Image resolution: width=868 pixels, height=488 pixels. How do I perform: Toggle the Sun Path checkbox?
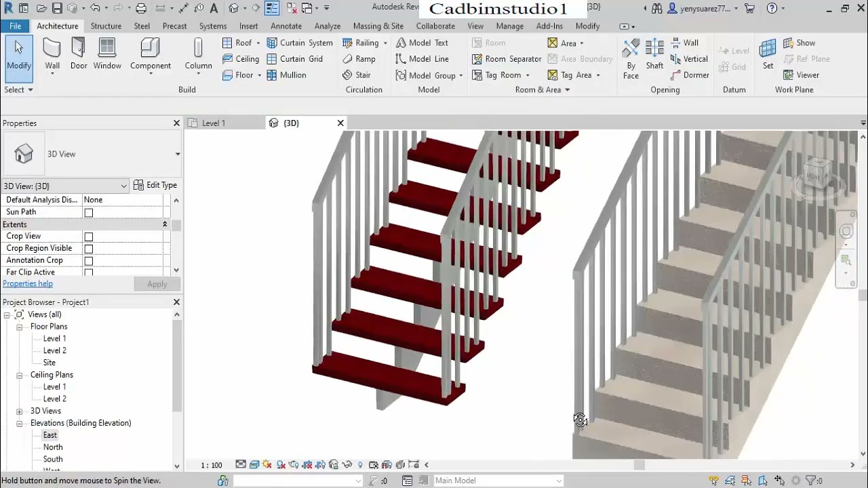(88, 213)
